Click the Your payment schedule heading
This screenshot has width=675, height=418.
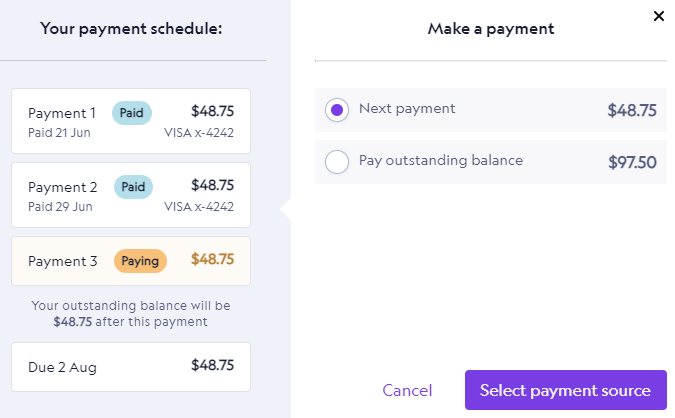[x=131, y=28]
